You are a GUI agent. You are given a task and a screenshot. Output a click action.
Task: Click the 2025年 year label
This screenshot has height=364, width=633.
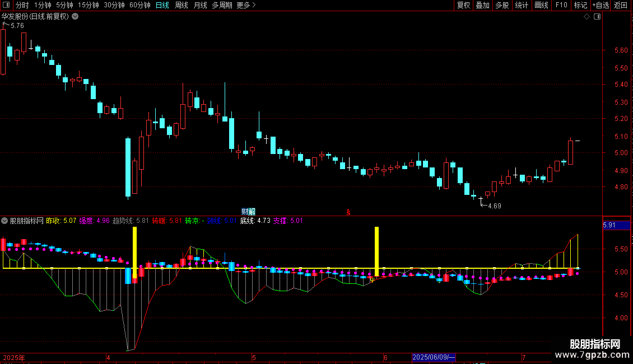(x=14, y=357)
